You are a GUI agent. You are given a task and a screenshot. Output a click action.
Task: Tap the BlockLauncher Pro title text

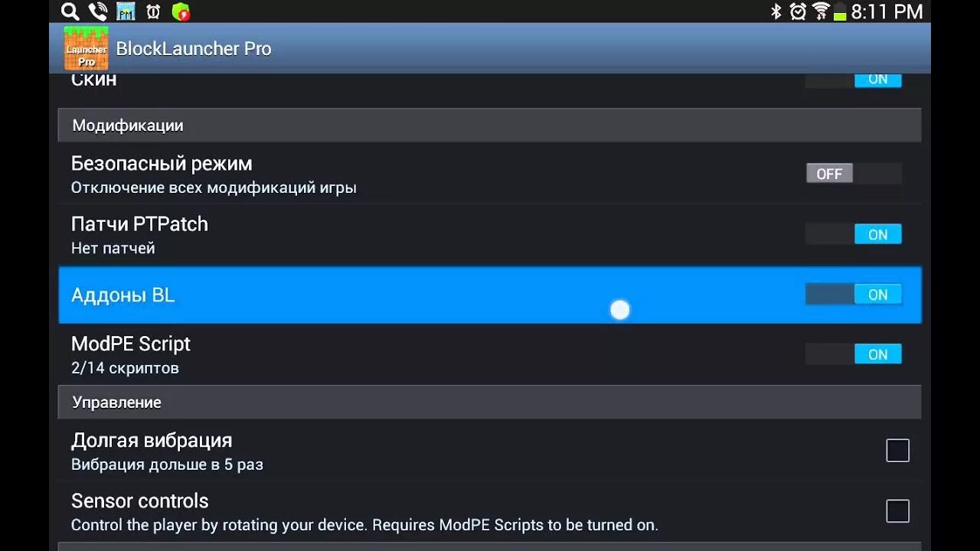[194, 49]
